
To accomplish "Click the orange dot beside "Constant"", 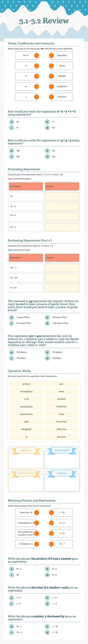I will [51, 97].
